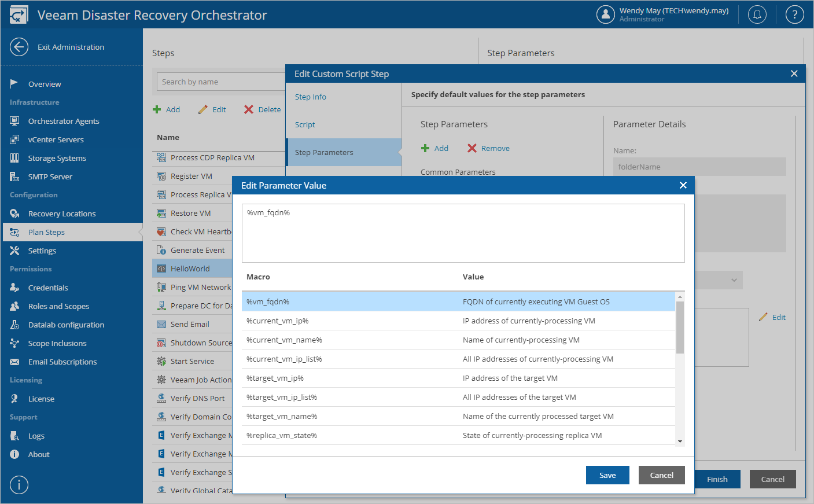Open the notifications bell icon
Image resolution: width=814 pixels, height=504 pixels.
[757, 14]
